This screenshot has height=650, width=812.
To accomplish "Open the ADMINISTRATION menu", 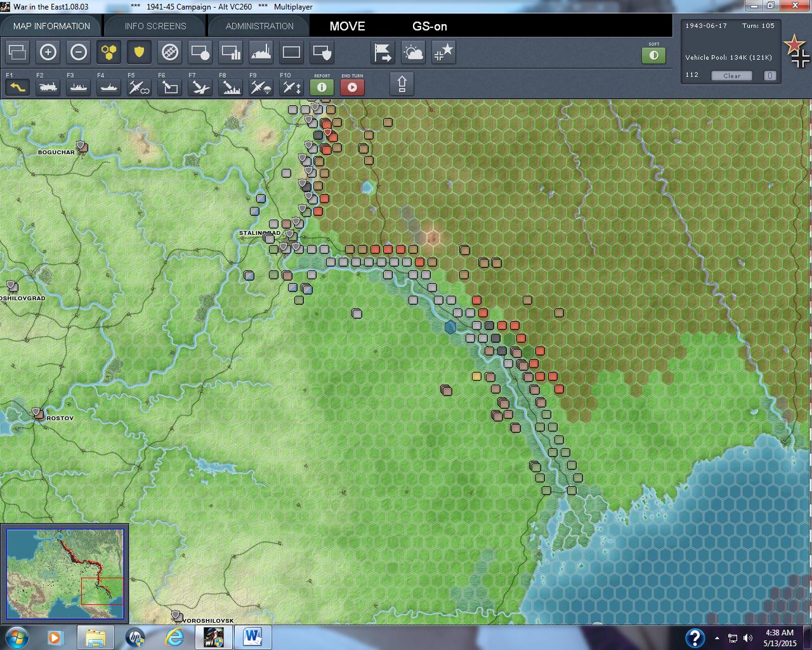I will coord(259,25).
